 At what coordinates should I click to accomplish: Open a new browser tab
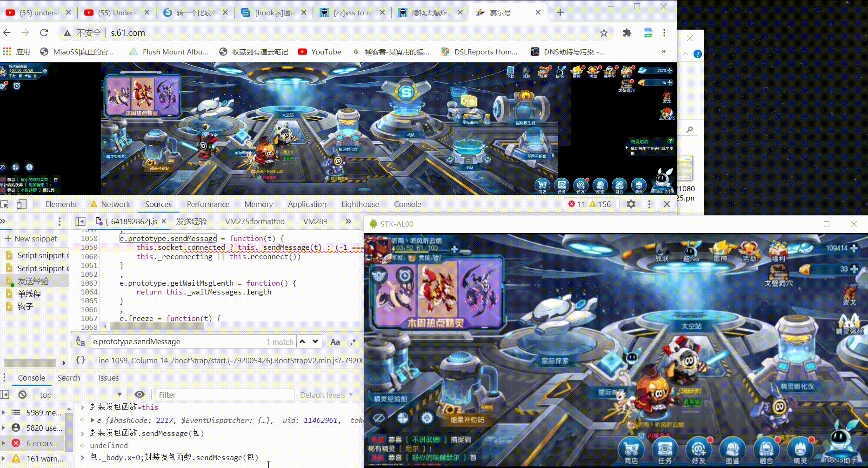click(560, 13)
